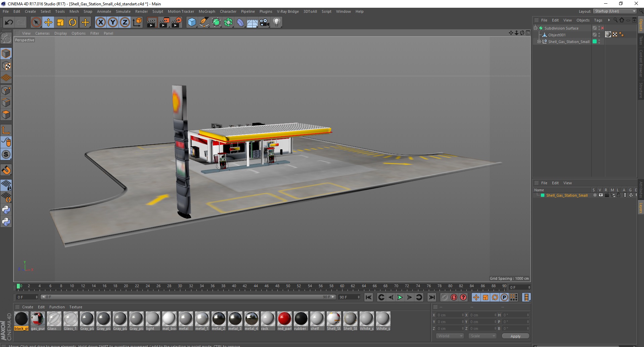Open the World coordinate dropdown
Image resolution: width=644 pixels, height=347 pixels.
tap(450, 336)
